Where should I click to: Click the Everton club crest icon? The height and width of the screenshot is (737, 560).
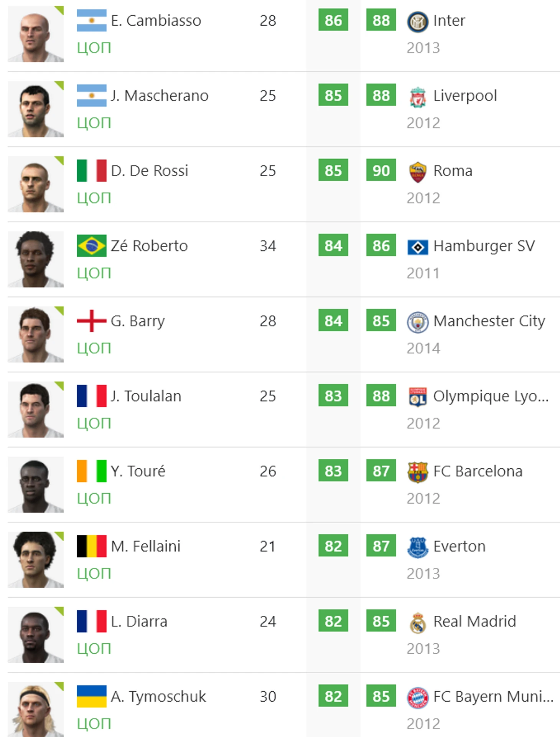417,547
